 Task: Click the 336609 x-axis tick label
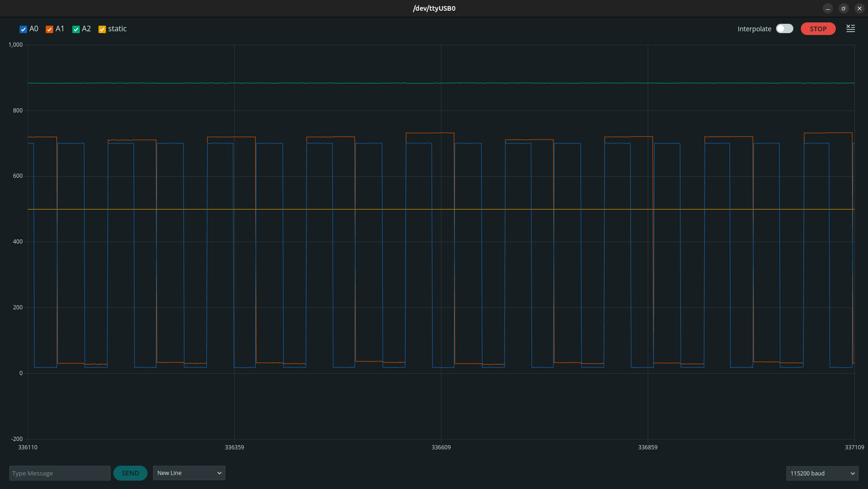pos(441,447)
